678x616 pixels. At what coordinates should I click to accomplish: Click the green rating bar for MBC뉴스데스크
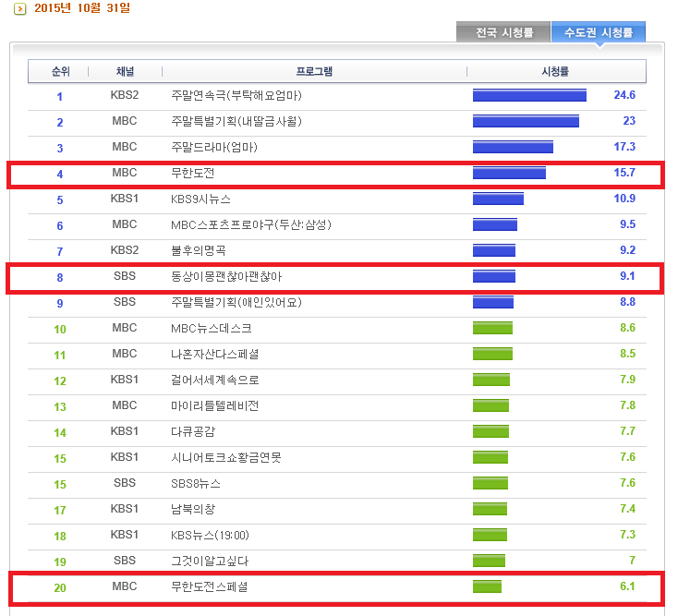(x=492, y=328)
